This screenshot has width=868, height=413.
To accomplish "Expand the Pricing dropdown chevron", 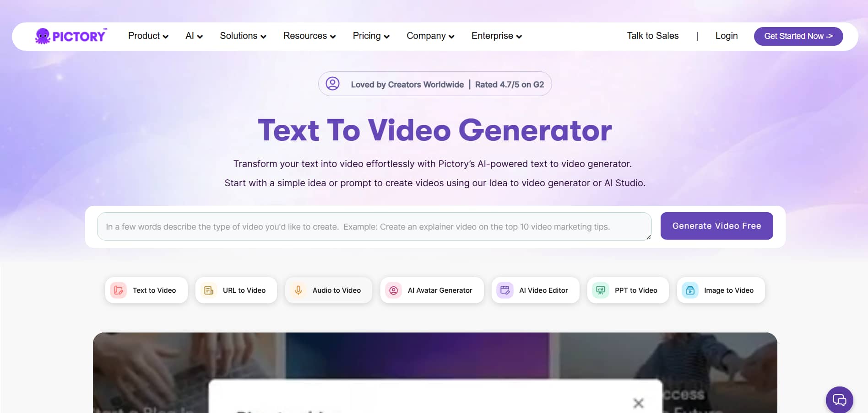I will click(387, 37).
